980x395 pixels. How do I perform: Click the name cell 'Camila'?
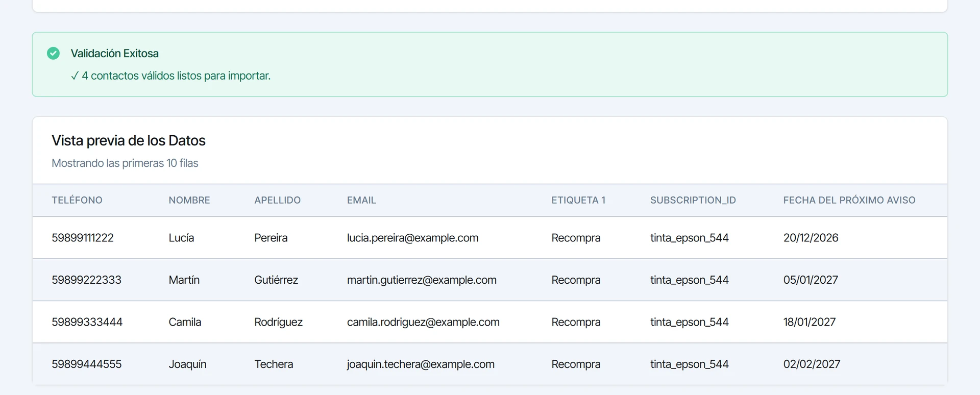tap(185, 322)
